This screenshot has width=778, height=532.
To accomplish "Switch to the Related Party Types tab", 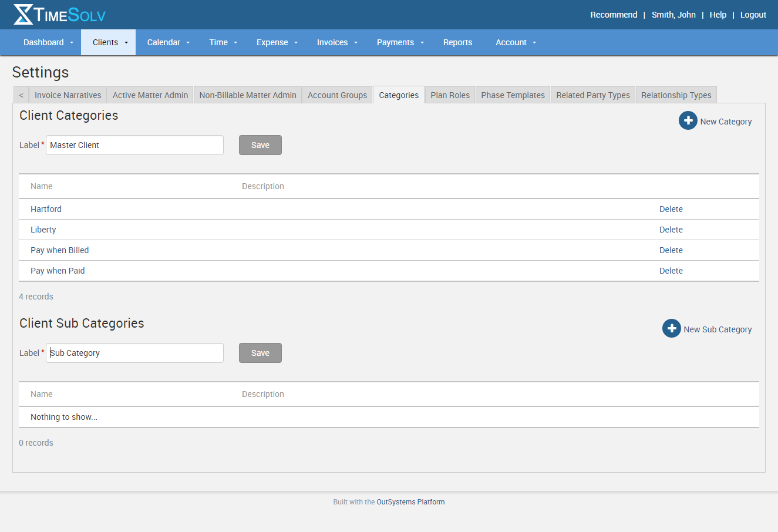I will coord(592,95).
